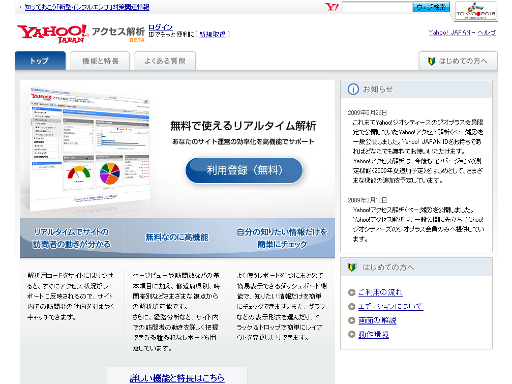Click banner text 無料なのに高機能
Viewport: 512px width, 384px height.
[x=177, y=237]
